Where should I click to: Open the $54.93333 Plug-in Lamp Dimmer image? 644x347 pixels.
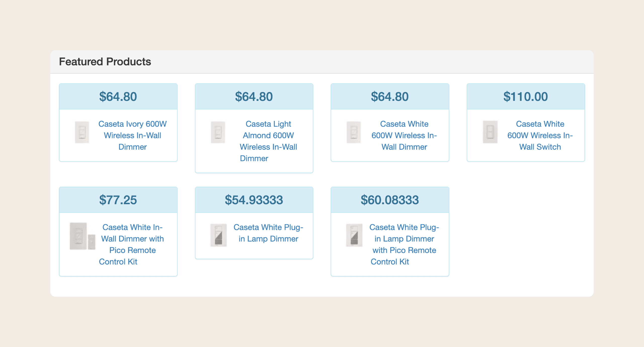click(x=218, y=235)
